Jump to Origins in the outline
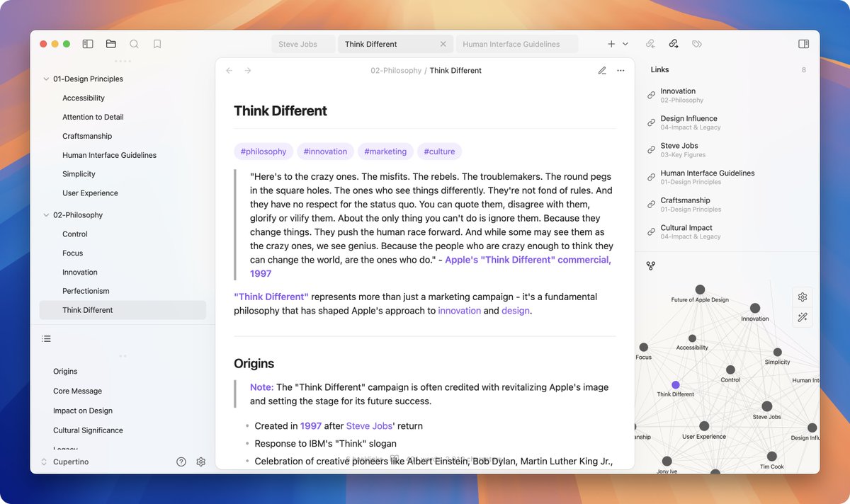The height and width of the screenshot is (504, 850). (x=65, y=372)
